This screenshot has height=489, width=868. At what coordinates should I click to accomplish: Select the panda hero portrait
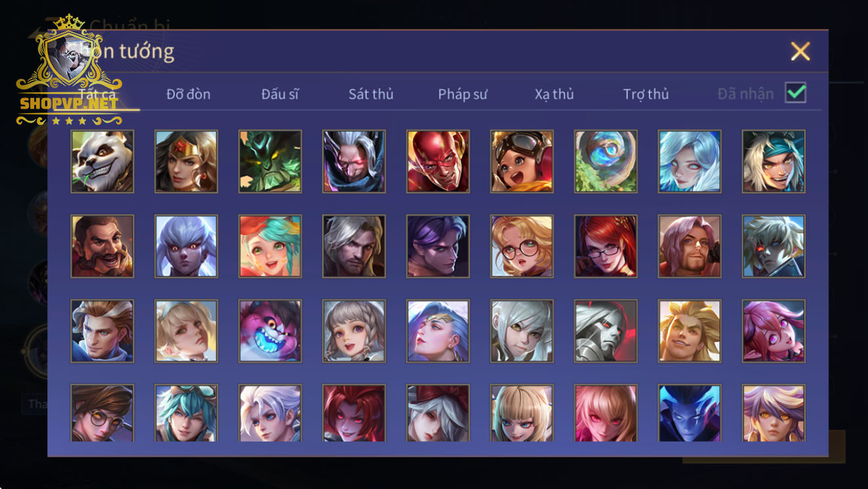click(102, 161)
